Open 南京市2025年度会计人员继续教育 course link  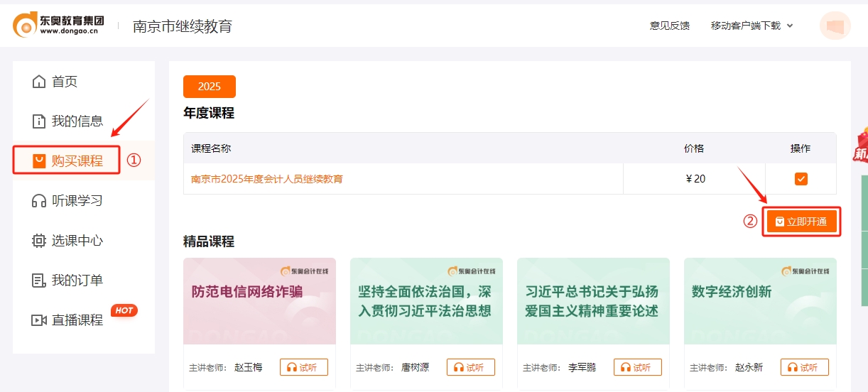pos(267,179)
